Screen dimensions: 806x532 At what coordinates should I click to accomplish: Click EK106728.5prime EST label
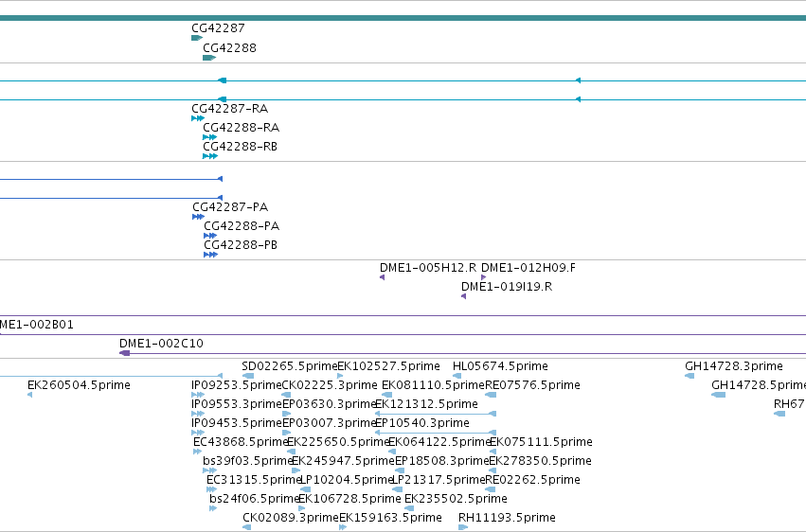(349, 499)
